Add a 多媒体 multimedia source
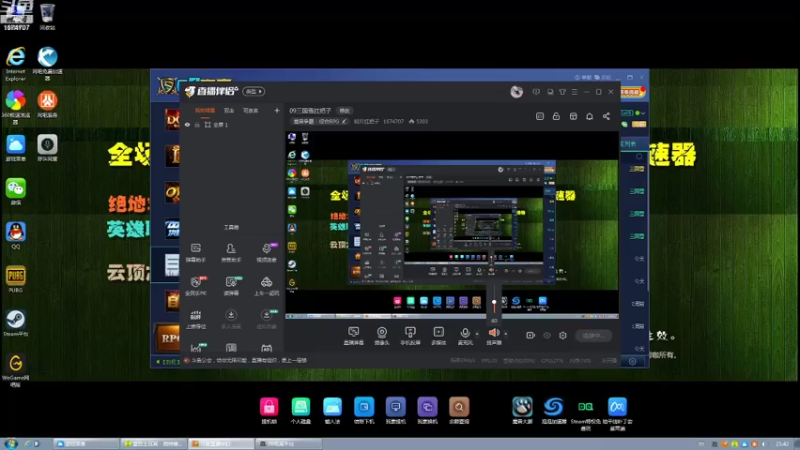 [439, 335]
